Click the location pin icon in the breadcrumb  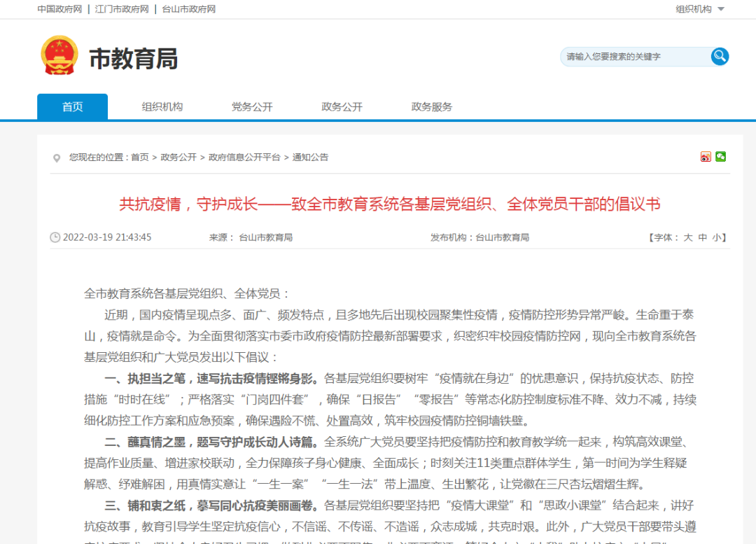(57, 158)
